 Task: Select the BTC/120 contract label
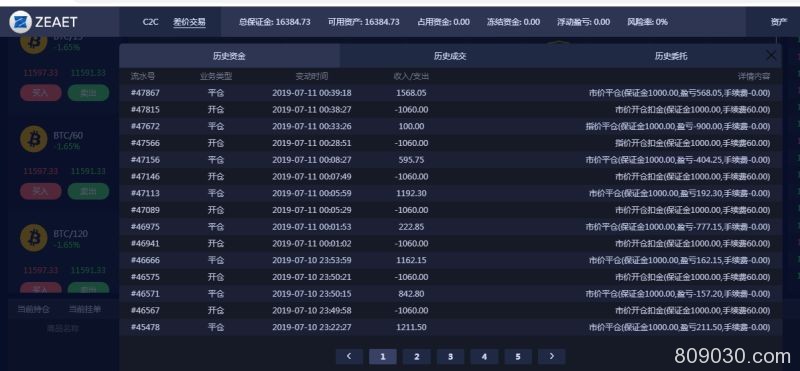pyautogui.click(x=70, y=234)
